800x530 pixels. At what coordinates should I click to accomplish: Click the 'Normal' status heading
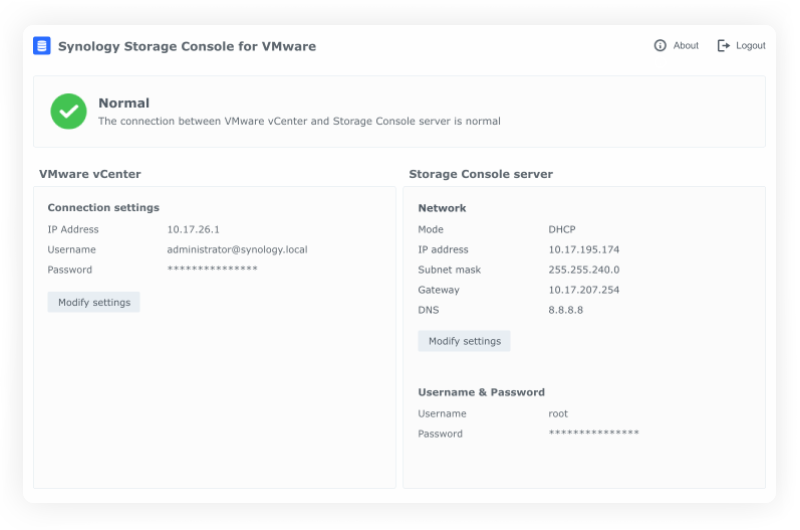point(124,103)
